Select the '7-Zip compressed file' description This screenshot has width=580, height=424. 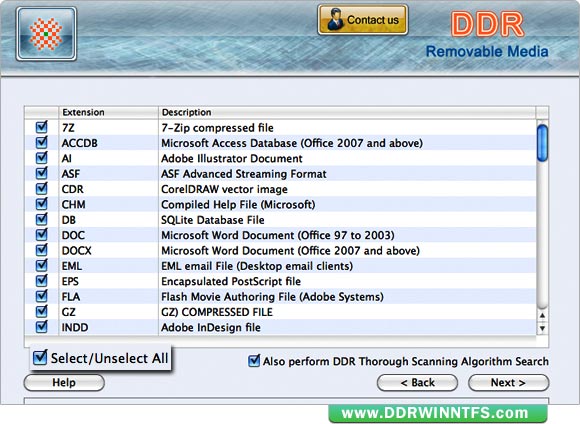218,128
